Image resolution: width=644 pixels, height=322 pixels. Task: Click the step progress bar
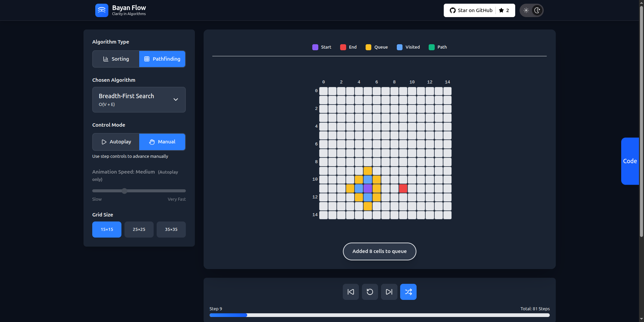[379, 315]
